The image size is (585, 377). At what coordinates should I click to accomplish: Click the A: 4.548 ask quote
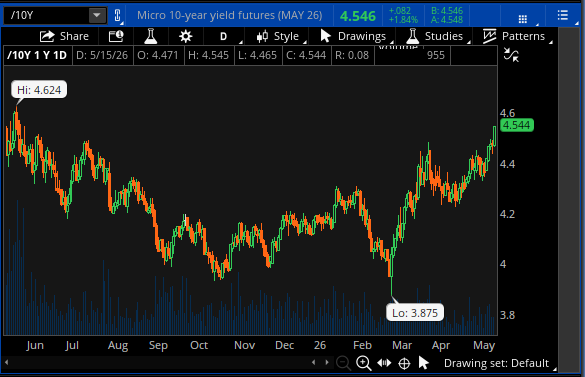tap(447, 19)
